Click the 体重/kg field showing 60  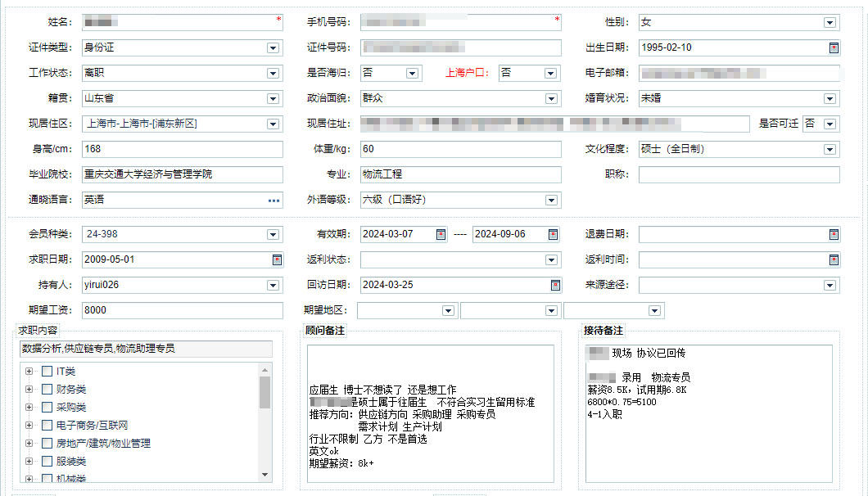pos(461,150)
